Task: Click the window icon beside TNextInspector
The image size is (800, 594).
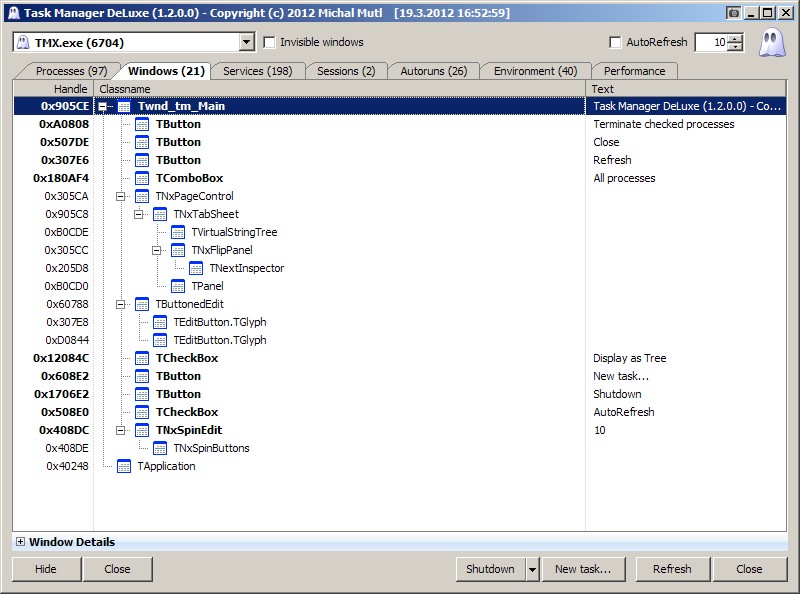Action: click(x=195, y=268)
